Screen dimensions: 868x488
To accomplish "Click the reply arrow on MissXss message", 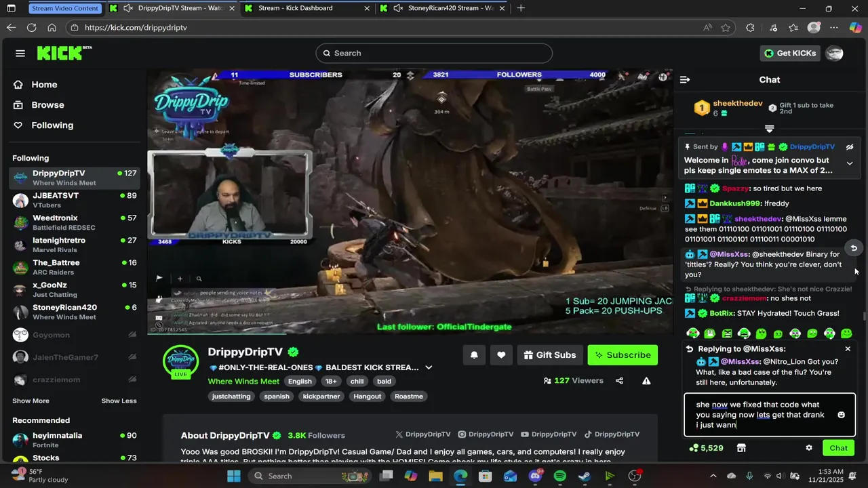I will point(854,248).
